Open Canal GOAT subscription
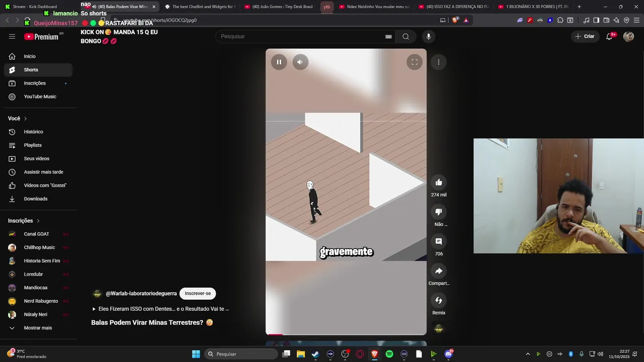This screenshot has height=362, width=644. click(38, 234)
